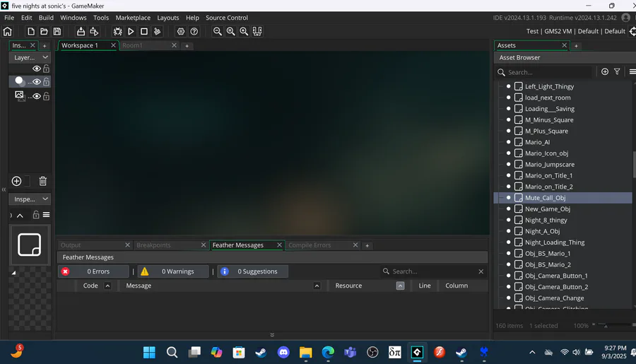The width and height of the screenshot is (636, 364).
Task: Open Discord from the taskbar
Action: tap(283, 352)
